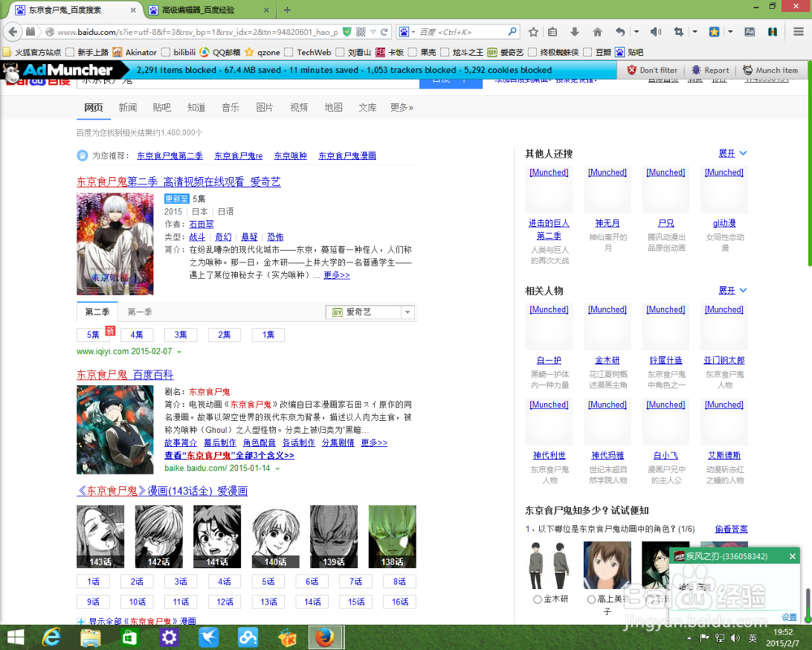Switch to 图片 search tab
This screenshot has width=812, height=650.
pyautogui.click(x=265, y=107)
